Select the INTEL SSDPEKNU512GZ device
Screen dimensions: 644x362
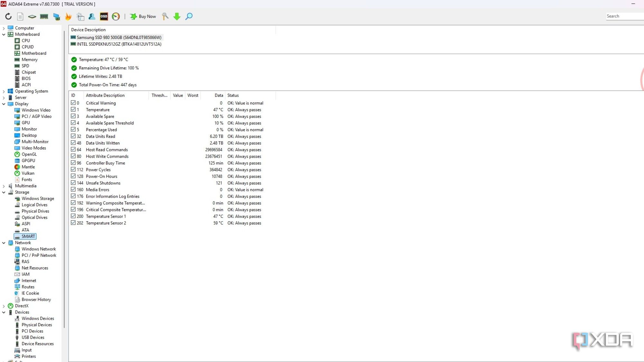click(116, 44)
